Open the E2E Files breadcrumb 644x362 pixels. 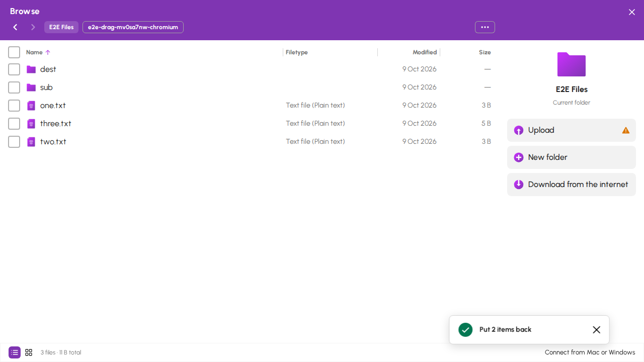point(61,27)
